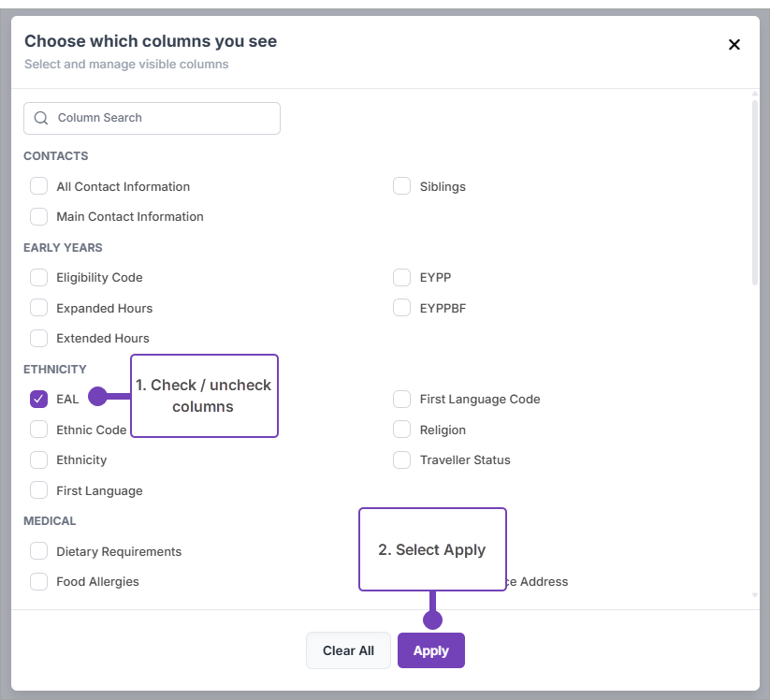This screenshot has width=770, height=700.
Task: Check Main Contact Information
Action: pos(38,217)
